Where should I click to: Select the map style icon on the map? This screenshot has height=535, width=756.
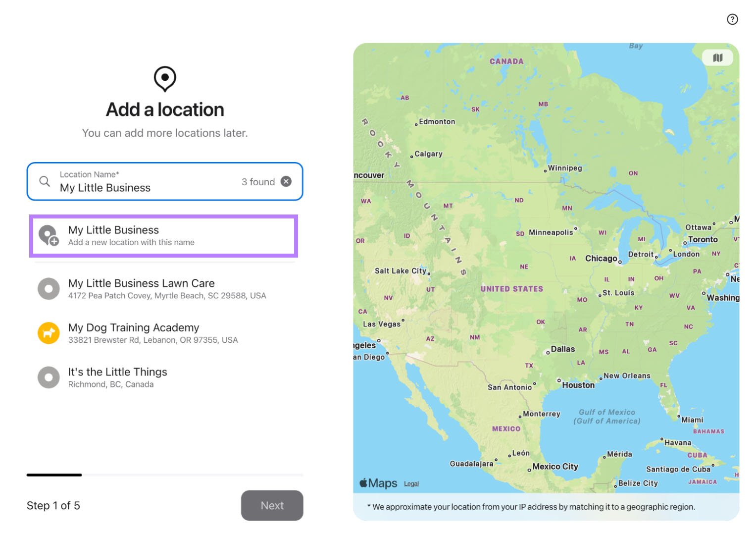click(717, 57)
